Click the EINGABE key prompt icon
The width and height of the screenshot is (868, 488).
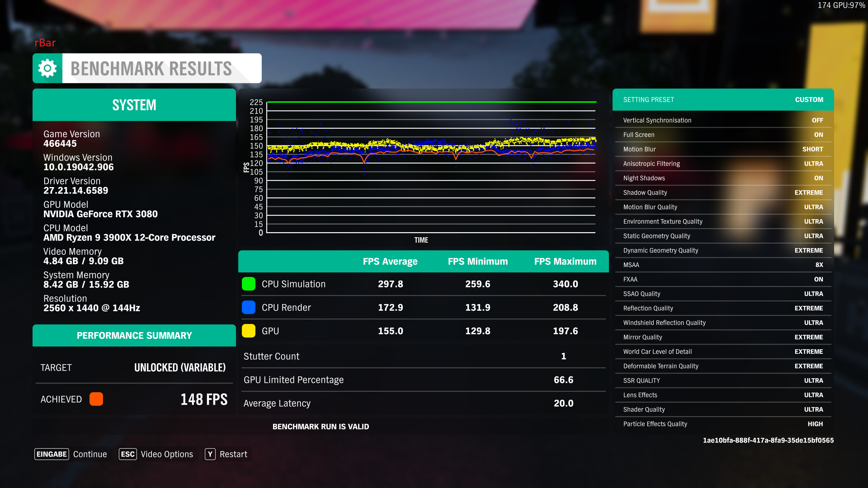51,454
